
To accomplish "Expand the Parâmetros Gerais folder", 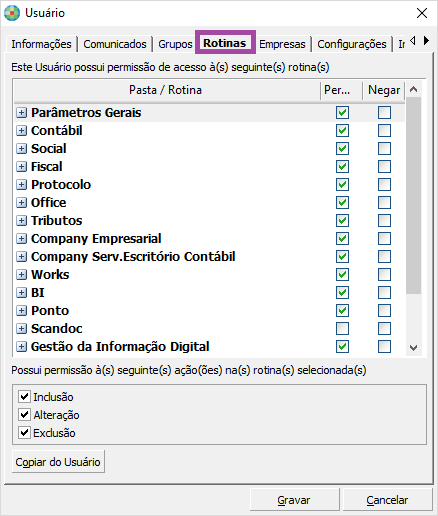I will point(21,113).
